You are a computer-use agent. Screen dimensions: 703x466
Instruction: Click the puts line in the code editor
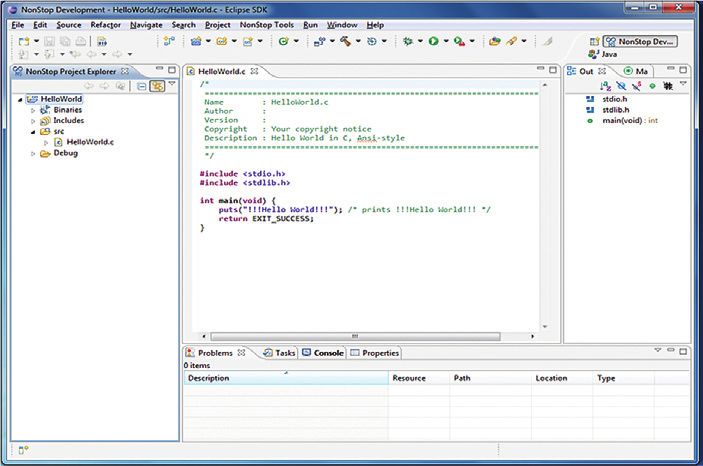354,209
